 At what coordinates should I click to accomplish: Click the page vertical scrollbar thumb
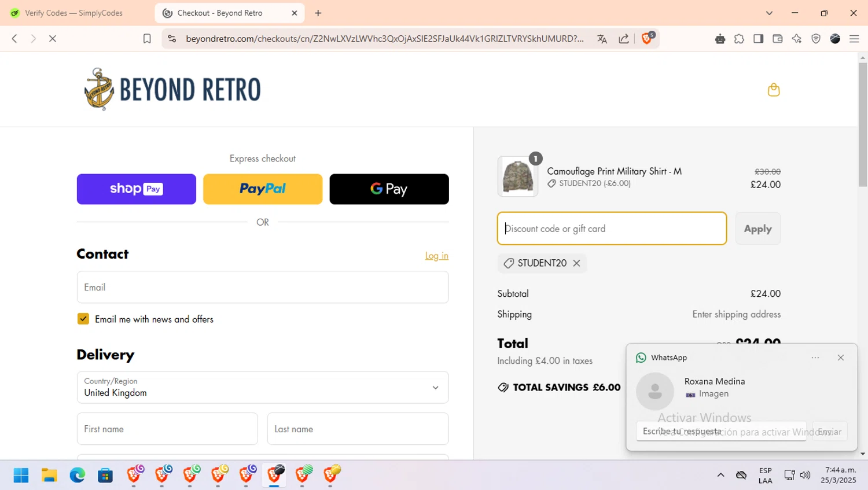[863, 124]
